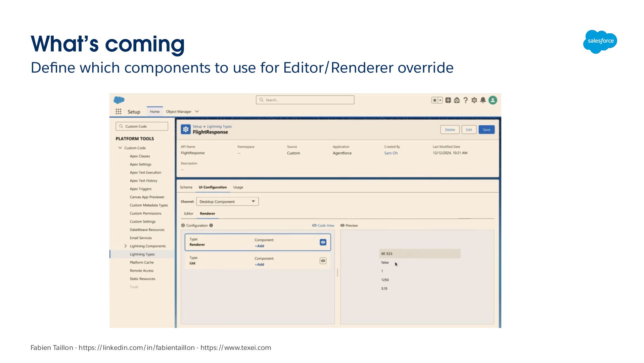The image size is (644, 363).
Task: Click the Salesforce logo on the slide
Action: click(x=600, y=41)
